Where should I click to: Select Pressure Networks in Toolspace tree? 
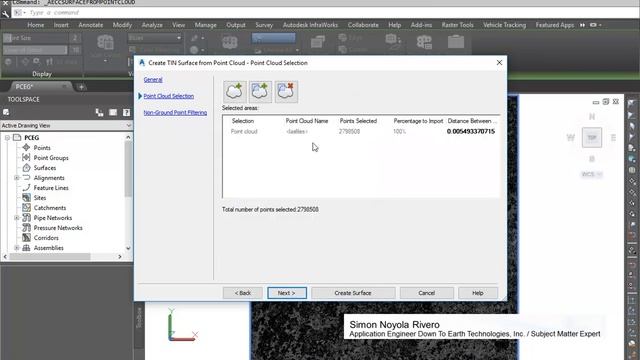coord(58,228)
